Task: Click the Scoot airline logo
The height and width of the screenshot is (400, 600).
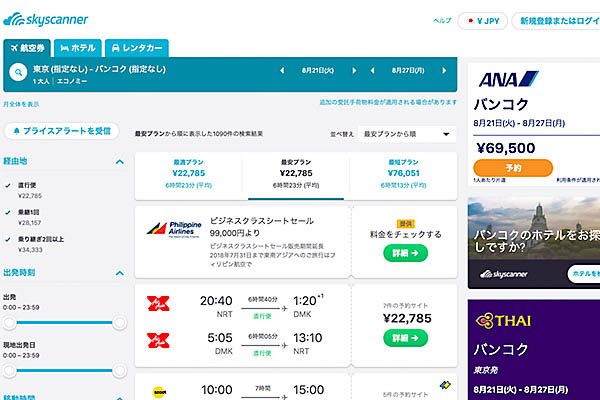Action: point(159,392)
